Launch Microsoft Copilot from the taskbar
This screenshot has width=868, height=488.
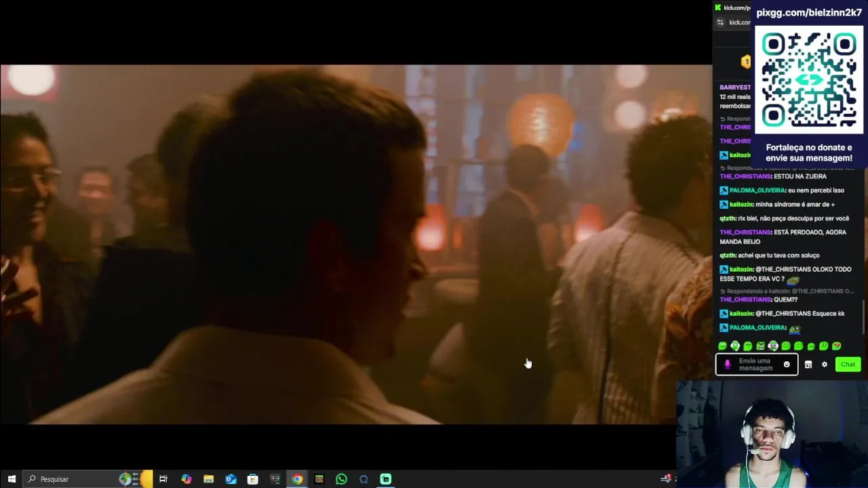point(186,479)
